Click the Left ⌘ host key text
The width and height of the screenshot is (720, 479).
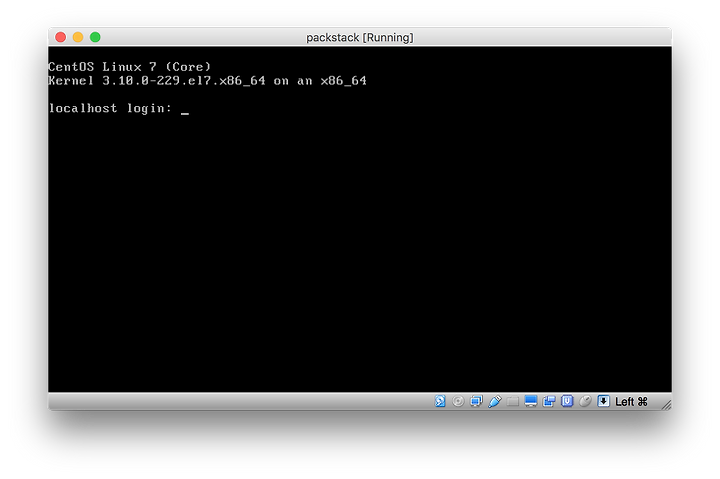click(631, 401)
